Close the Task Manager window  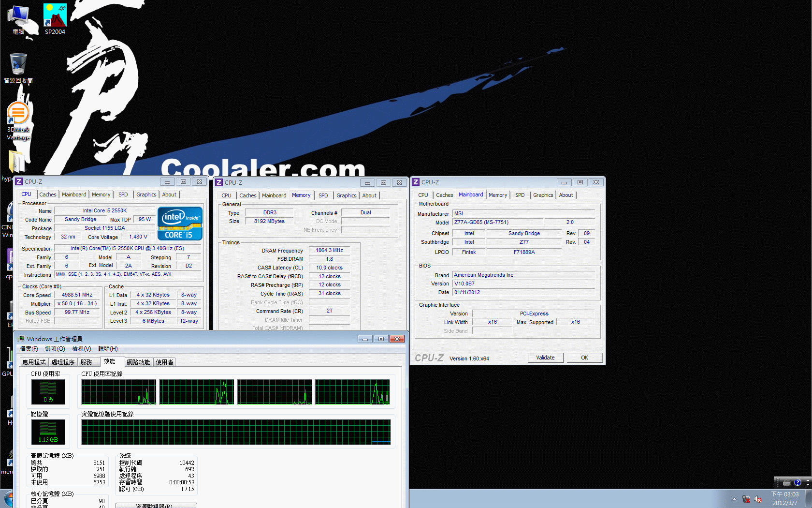coord(397,339)
